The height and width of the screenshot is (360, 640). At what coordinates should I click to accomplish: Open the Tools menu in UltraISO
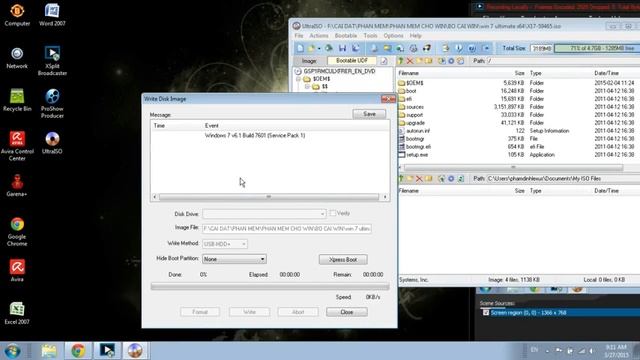pyautogui.click(x=370, y=36)
